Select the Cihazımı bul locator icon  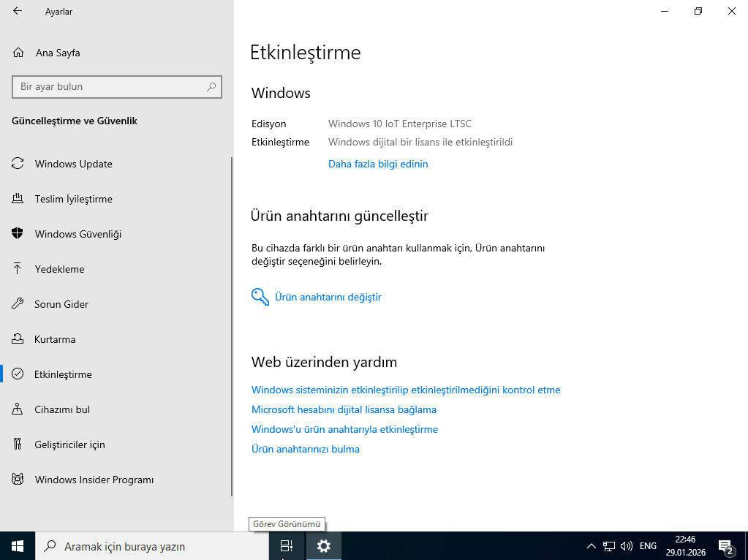coord(18,409)
